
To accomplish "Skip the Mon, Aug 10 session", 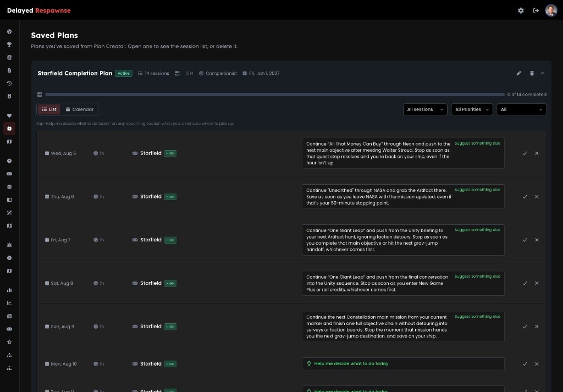I will click(537, 364).
